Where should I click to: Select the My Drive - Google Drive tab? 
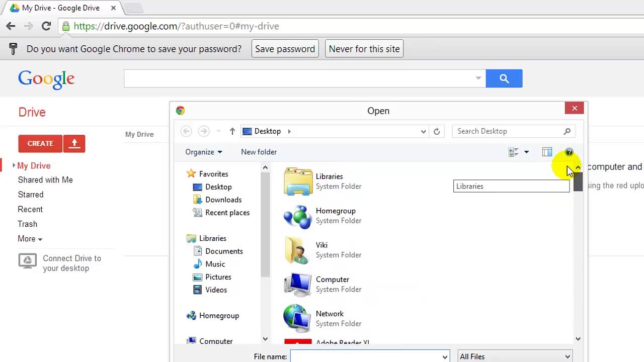(x=61, y=8)
